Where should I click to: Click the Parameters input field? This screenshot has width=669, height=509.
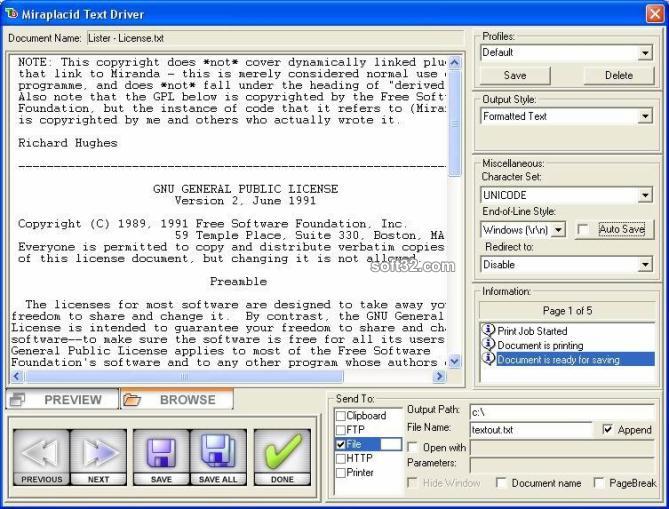[562, 464]
